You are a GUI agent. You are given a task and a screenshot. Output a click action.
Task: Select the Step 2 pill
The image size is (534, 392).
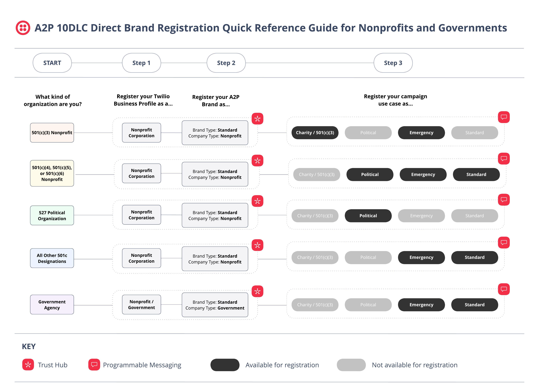226,63
